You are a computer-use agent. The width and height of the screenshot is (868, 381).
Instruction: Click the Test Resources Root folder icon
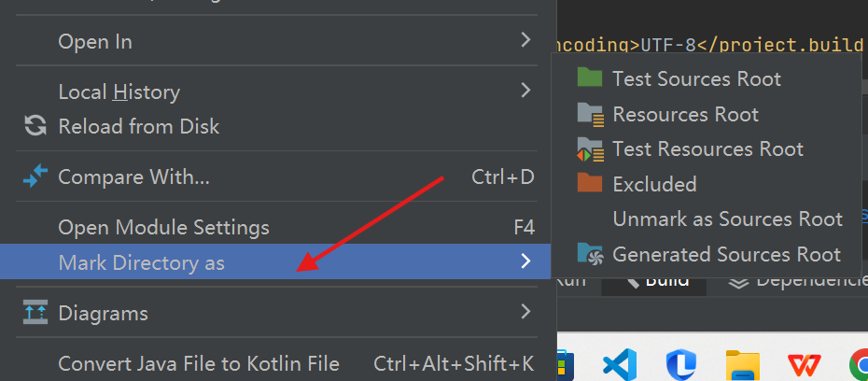pos(590,149)
